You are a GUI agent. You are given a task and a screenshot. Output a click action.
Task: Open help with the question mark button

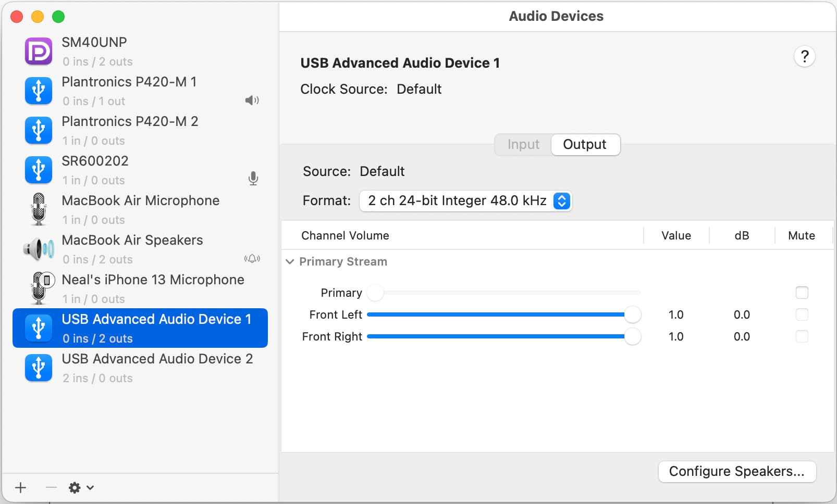coord(805,56)
